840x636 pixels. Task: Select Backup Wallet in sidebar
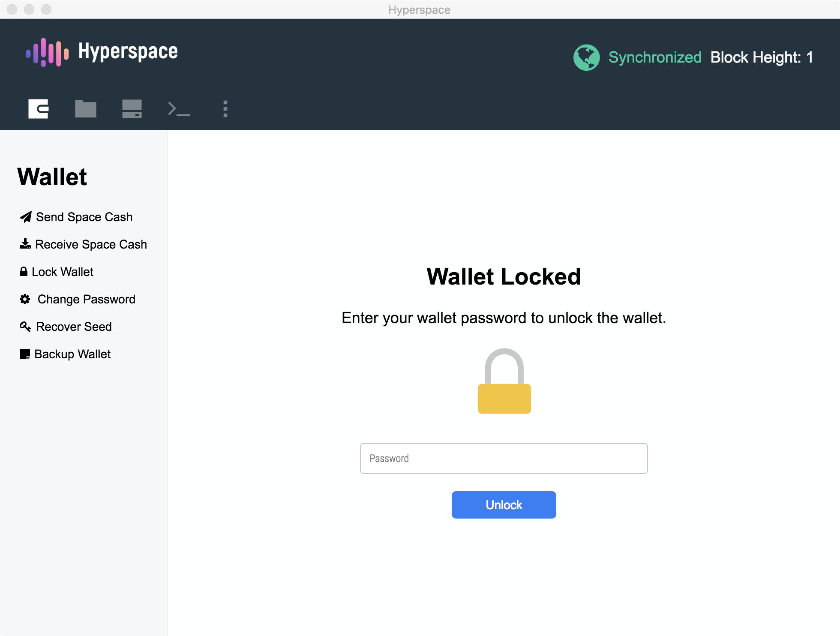(72, 354)
